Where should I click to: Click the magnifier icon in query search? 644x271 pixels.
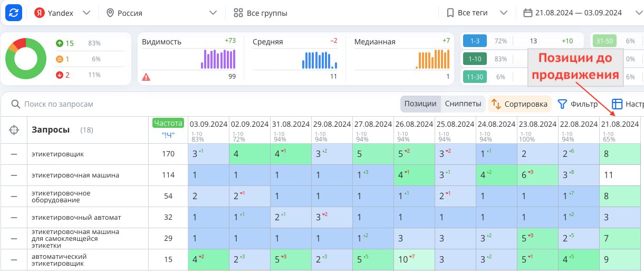[15, 104]
